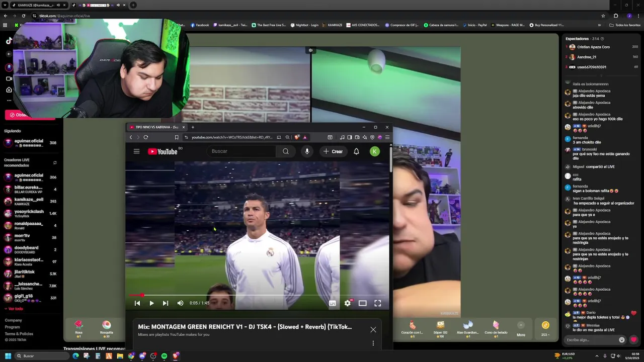The height and width of the screenshot is (362, 644).
Task: Click Ver todo to expand list
Action: click(x=14, y=309)
